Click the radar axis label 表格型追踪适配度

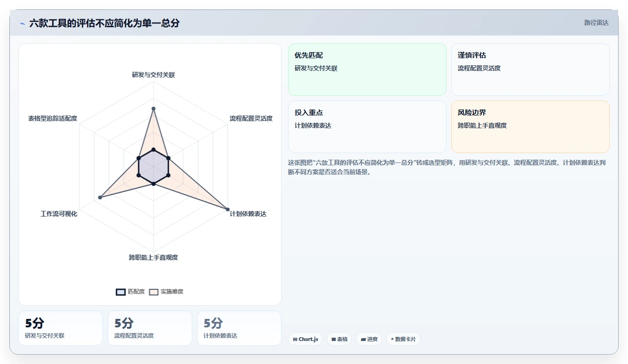click(x=53, y=118)
